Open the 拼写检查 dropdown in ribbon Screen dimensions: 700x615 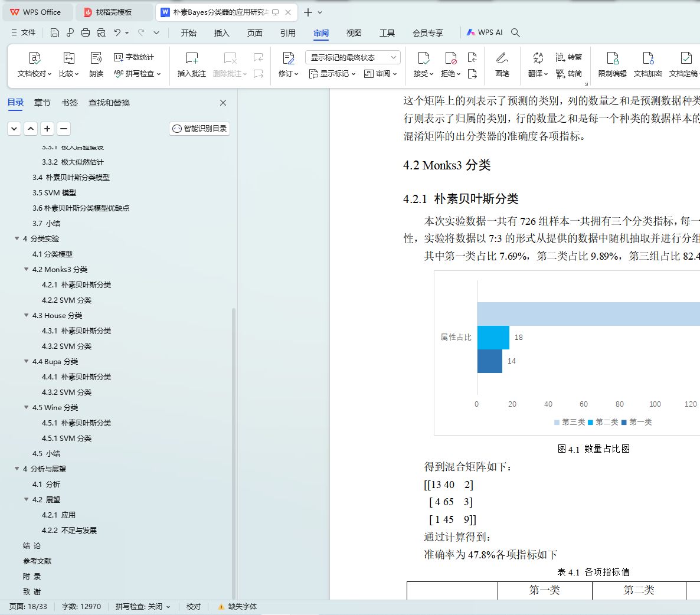(x=138, y=74)
